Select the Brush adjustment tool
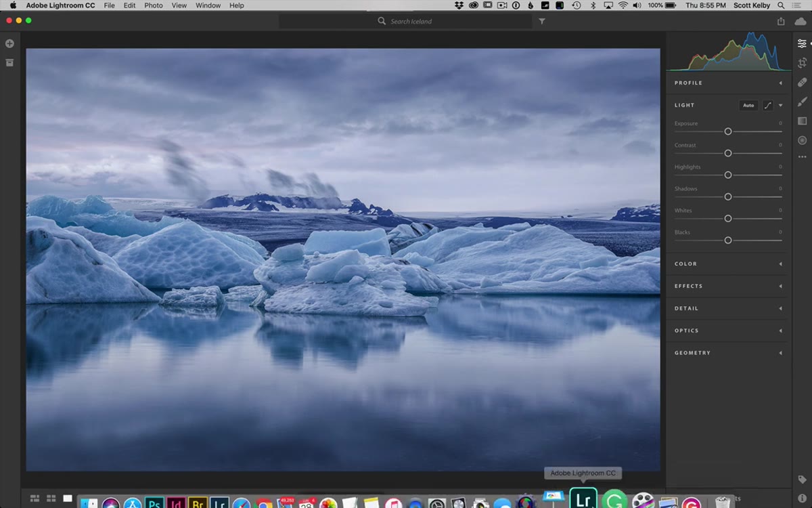Image resolution: width=812 pixels, height=508 pixels. tap(802, 102)
